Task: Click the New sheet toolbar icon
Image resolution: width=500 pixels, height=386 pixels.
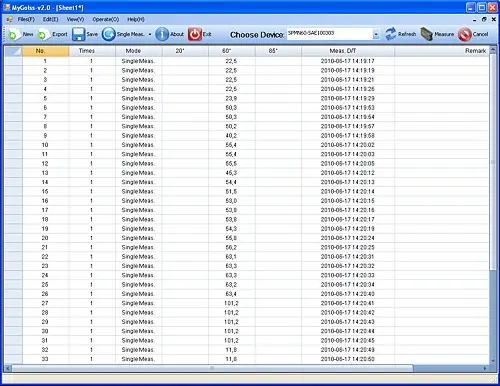Action: pos(13,35)
